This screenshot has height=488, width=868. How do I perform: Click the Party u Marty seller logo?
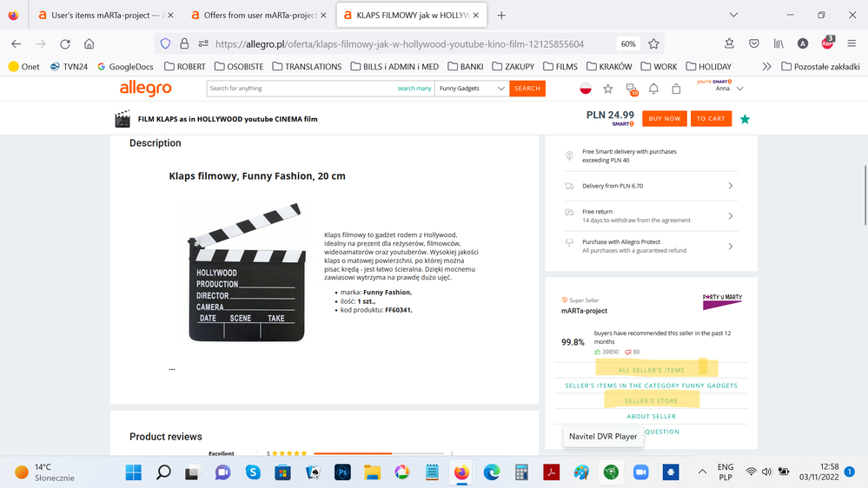click(x=722, y=301)
